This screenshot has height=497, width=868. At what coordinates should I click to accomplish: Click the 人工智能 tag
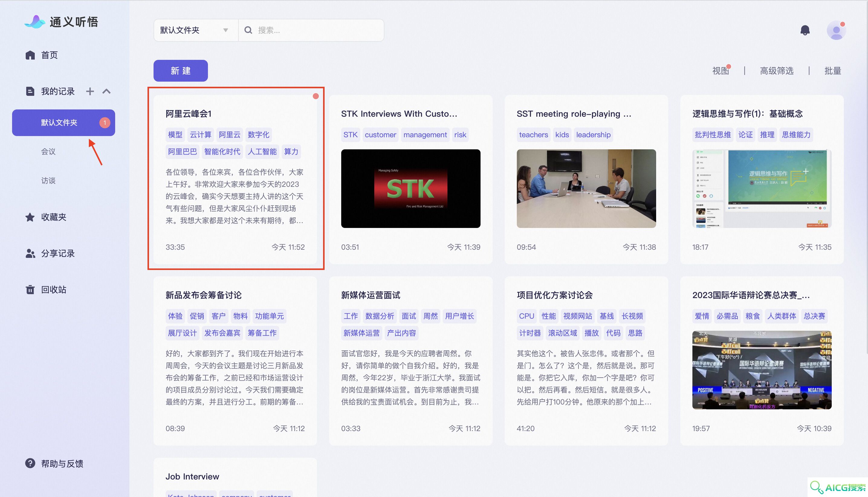262,151
